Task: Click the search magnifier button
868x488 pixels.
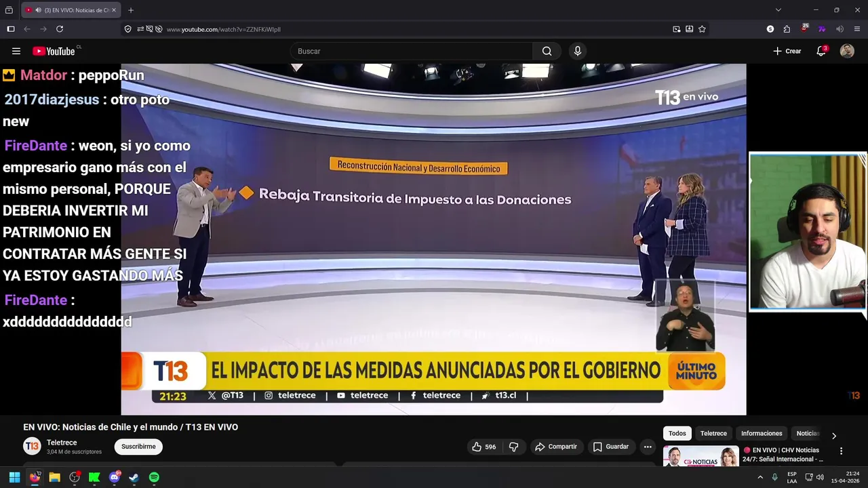Action: tap(547, 51)
